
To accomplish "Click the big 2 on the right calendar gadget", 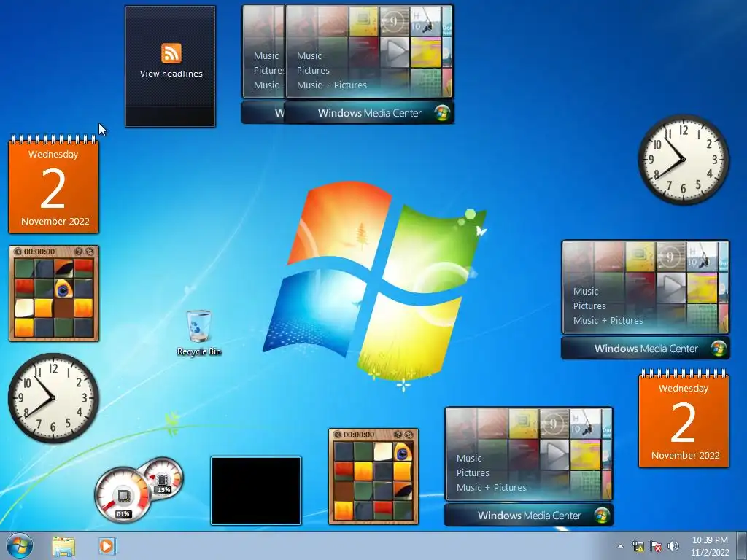I will [683, 423].
